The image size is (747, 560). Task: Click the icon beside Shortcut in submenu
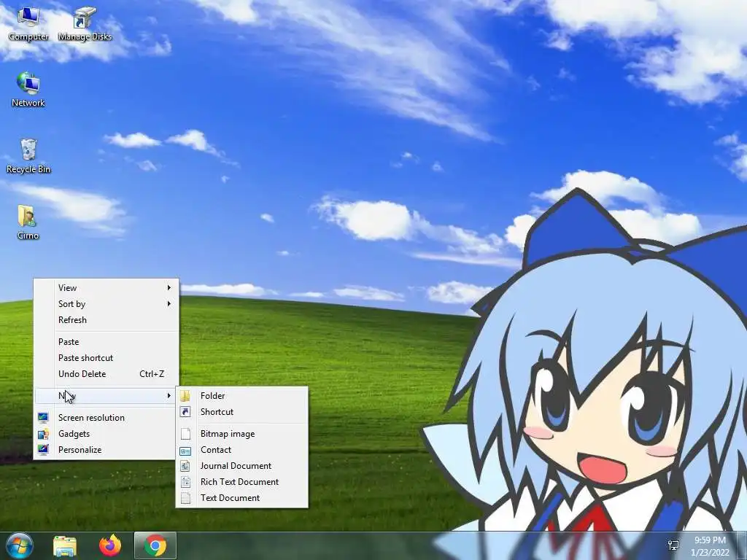(185, 412)
